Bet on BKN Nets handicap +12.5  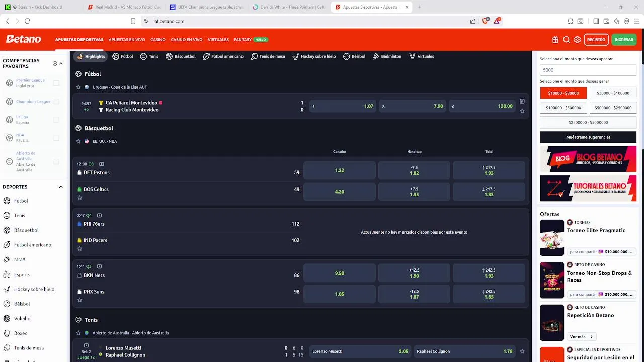coord(414,273)
